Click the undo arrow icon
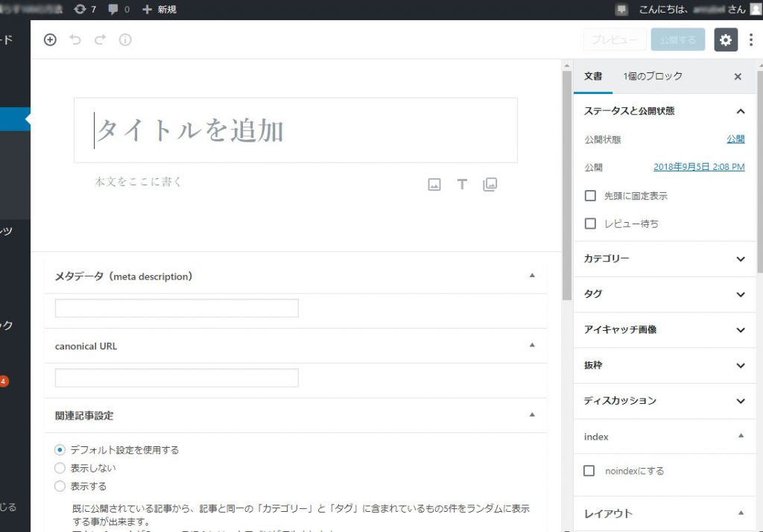 point(75,40)
